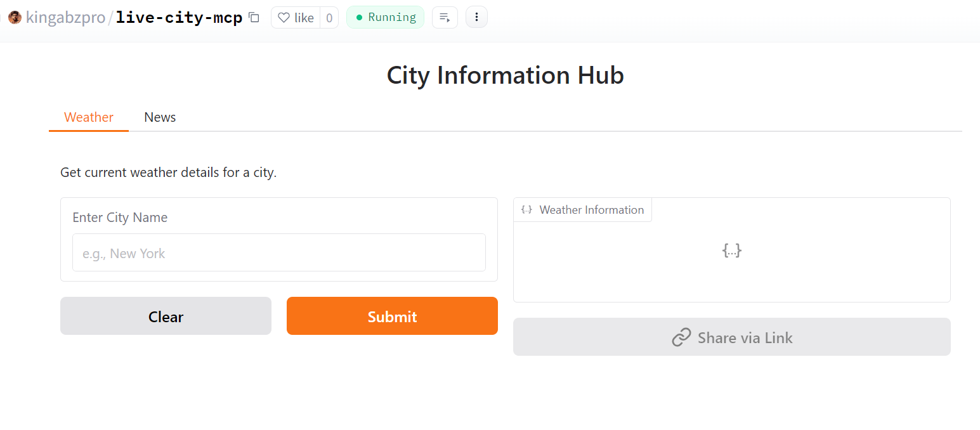The height and width of the screenshot is (430, 980).
Task: Open the logs icon button
Action: point(445,17)
